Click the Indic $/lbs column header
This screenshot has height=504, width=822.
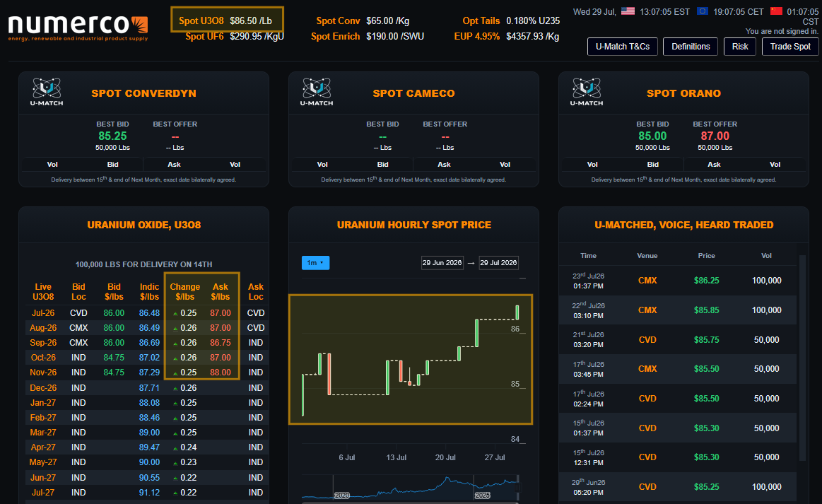pos(149,292)
